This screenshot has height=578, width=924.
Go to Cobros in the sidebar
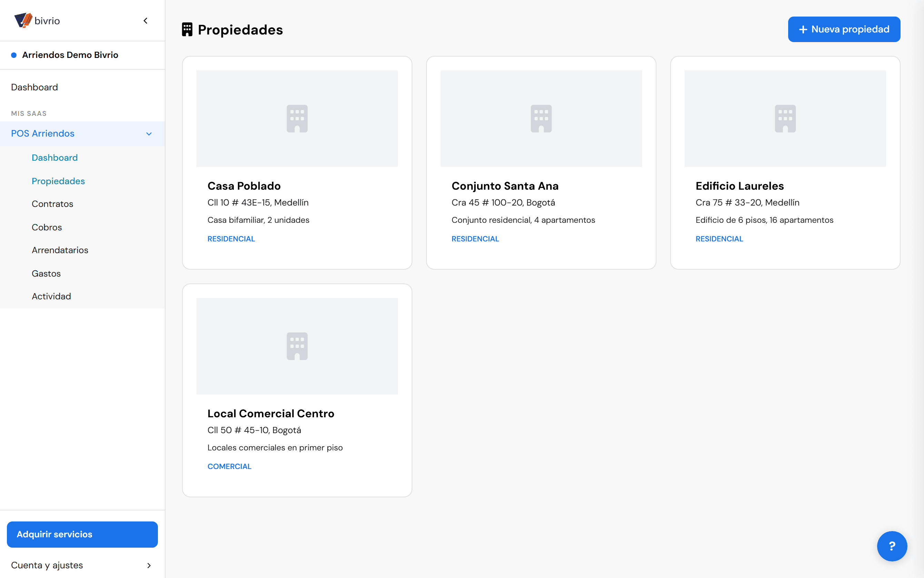click(47, 227)
